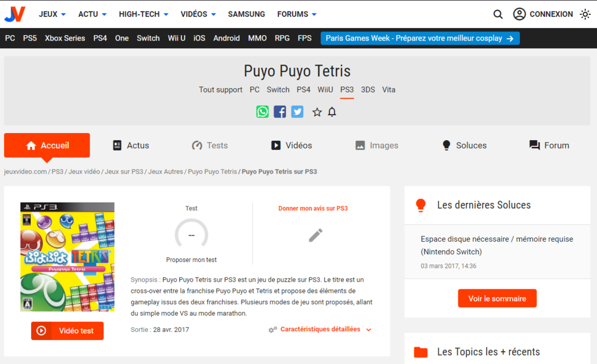Click the Vidéo test button
Screen dimensions: 597x364
(67, 331)
